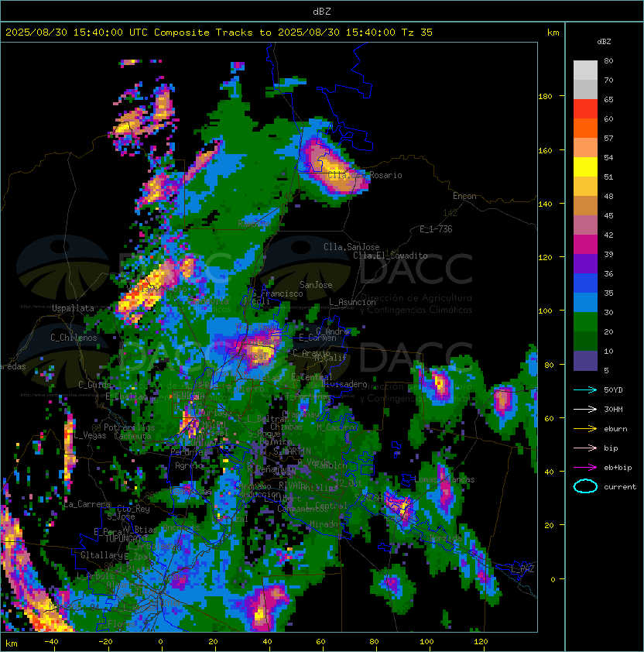Click the Composite Tracks timestamp header

tap(219, 33)
